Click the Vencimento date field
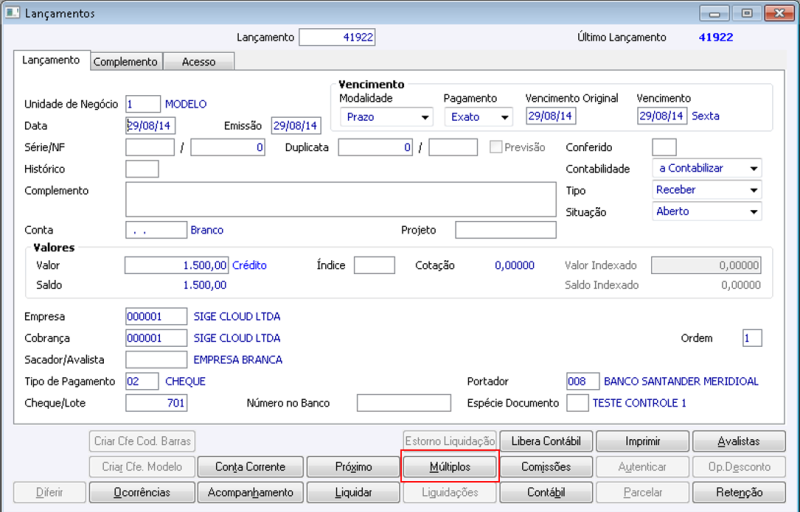This screenshot has height=512, width=800. (x=662, y=116)
